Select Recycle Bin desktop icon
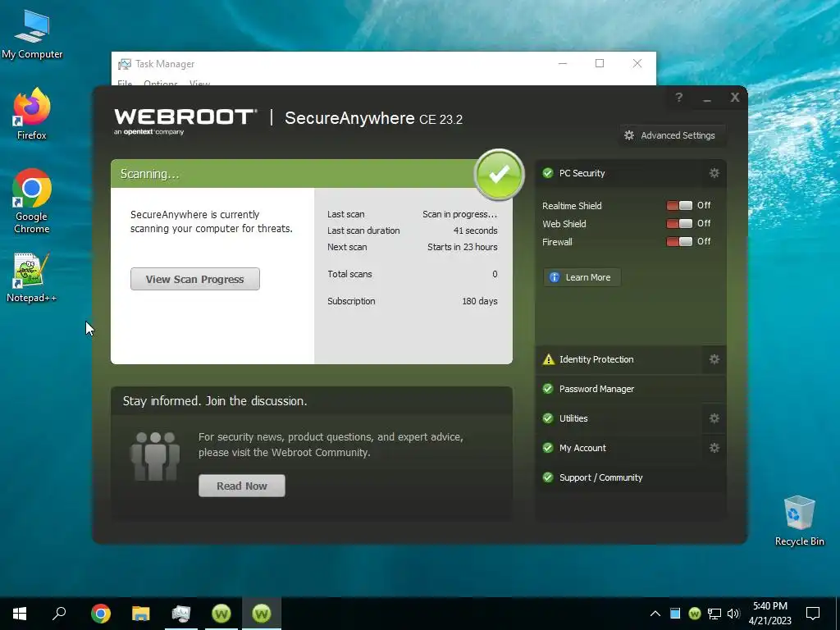 coord(799,521)
